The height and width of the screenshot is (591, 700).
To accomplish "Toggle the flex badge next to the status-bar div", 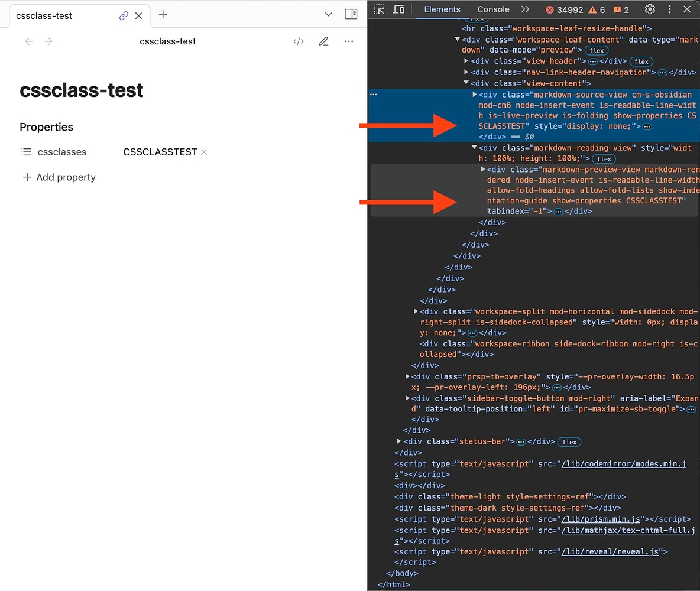I will [x=569, y=441].
